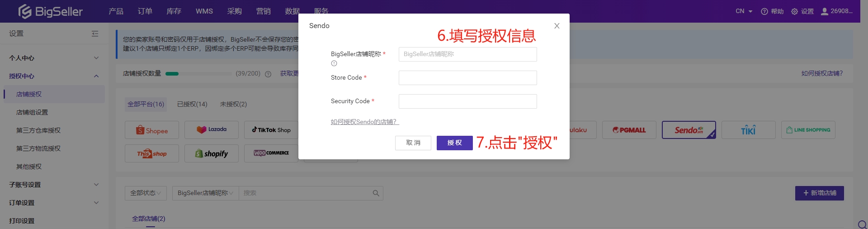Select the 全部店铺(2) tab
This screenshot has height=229, width=868.
coord(149,219)
